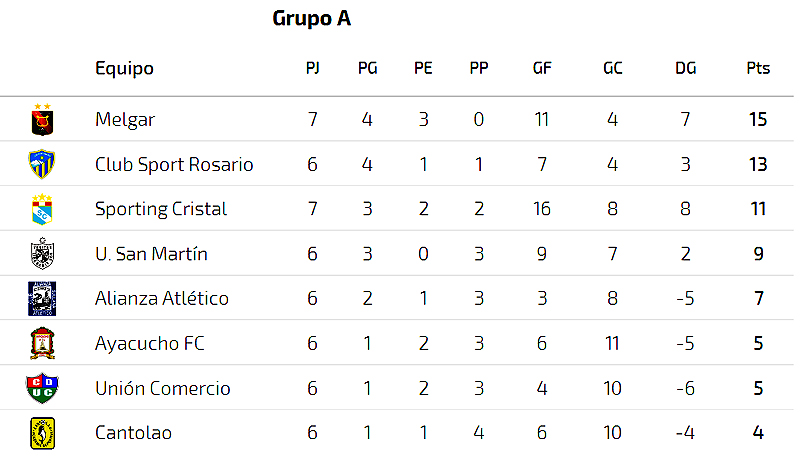Select the Club Sport Rosario name

tap(174, 165)
